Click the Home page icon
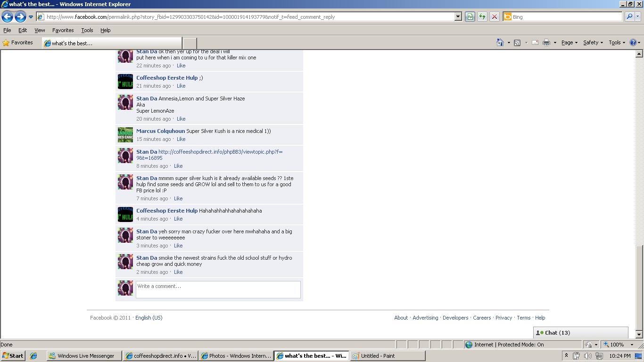The image size is (644, 362). coord(500,42)
